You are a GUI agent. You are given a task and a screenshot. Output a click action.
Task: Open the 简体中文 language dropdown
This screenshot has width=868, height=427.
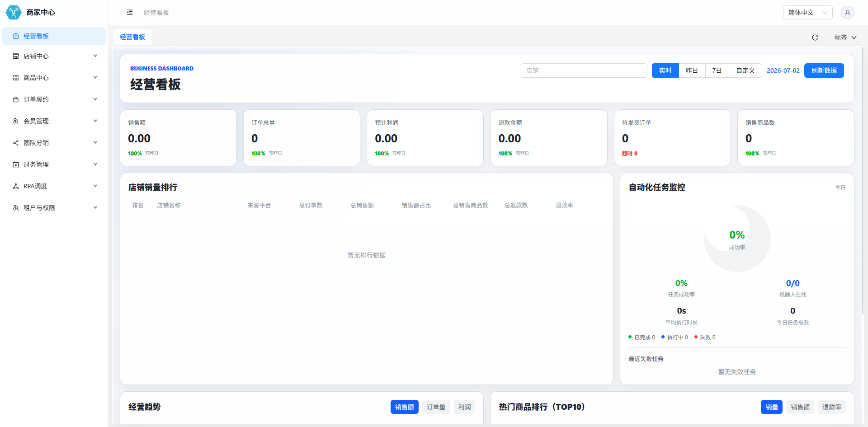click(x=807, y=13)
